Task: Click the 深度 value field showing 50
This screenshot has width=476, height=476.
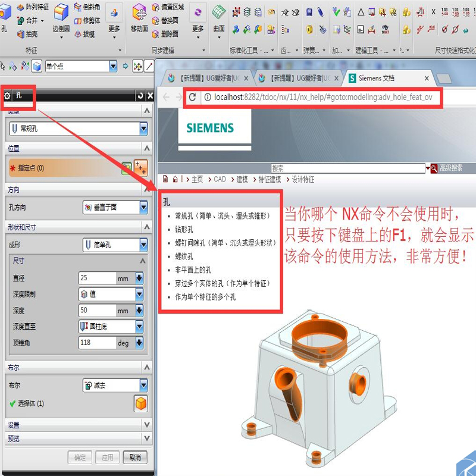Action: click(97, 310)
